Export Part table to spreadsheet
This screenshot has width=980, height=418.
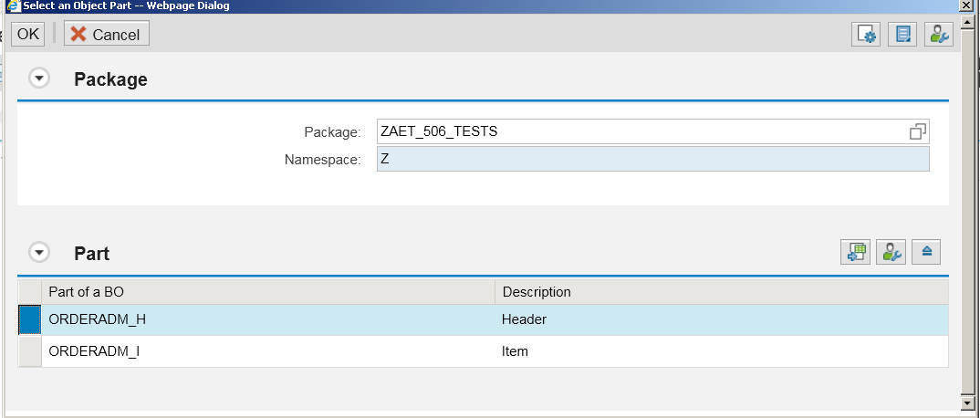855,252
